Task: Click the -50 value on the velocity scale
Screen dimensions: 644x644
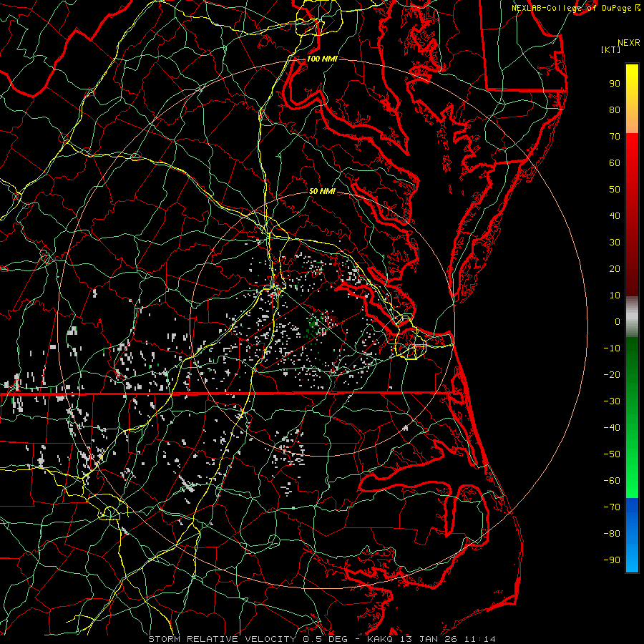Action: [x=612, y=454]
